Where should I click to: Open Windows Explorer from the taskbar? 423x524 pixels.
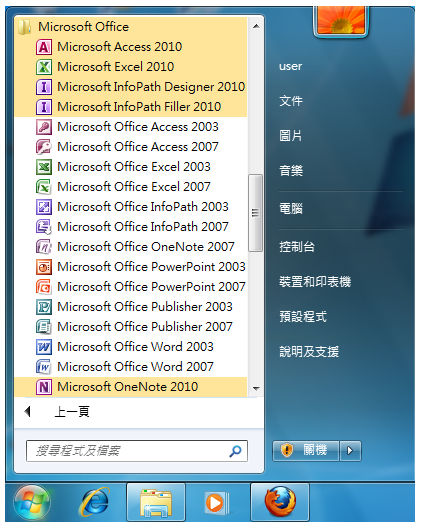point(156,502)
